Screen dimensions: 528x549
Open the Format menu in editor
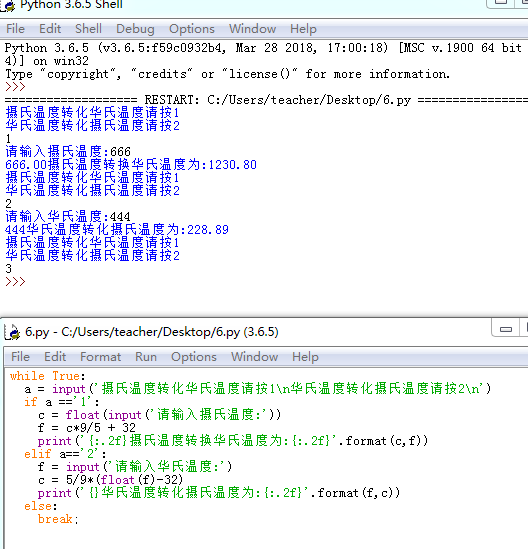(x=100, y=357)
